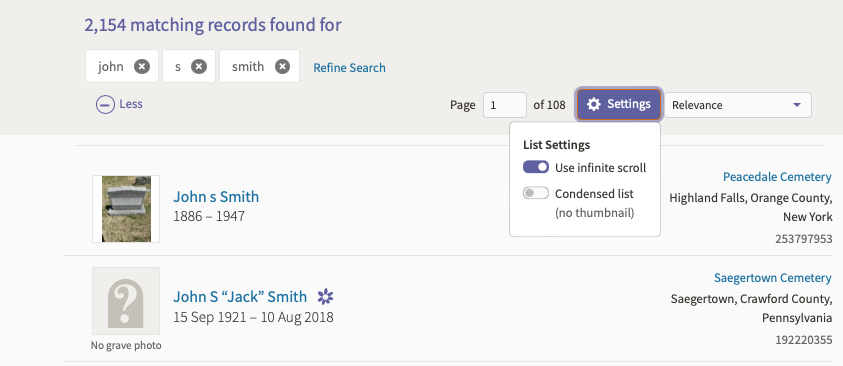The width and height of the screenshot is (843, 366).
Task: Remove the "john" search term chip
Action: pos(142,67)
